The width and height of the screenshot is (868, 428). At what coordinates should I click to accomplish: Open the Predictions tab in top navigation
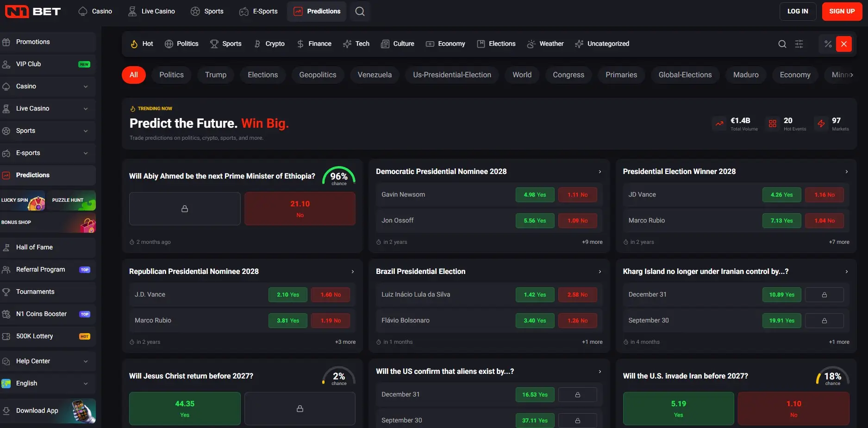coord(317,11)
